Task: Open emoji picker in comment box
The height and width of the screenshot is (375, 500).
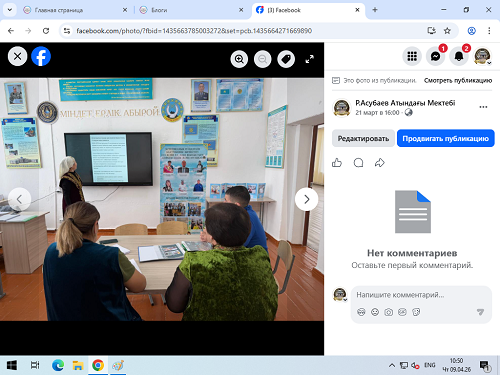Action: pos(375,312)
